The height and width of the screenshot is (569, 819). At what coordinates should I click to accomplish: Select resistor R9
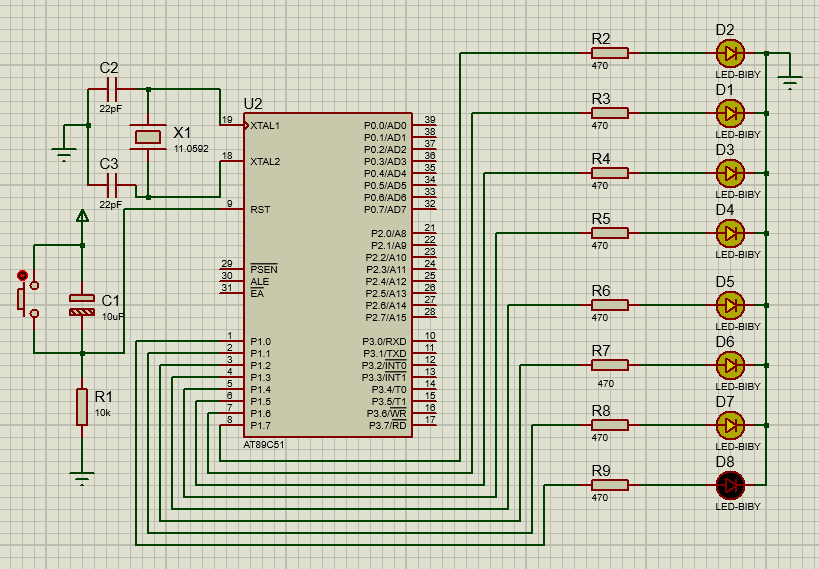tap(610, 485)
